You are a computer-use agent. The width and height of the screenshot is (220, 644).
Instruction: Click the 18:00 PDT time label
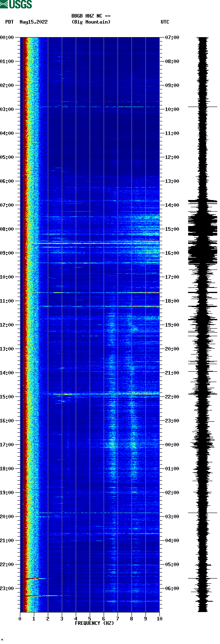pyautogui.click(x=7, y=469)
